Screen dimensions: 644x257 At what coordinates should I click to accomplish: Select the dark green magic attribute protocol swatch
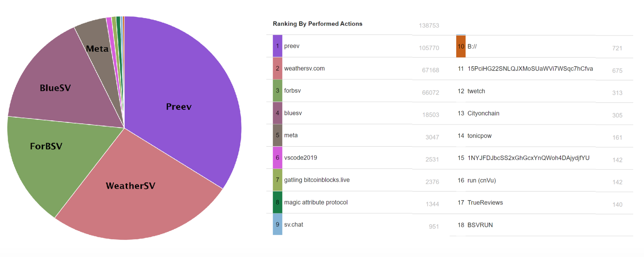tap(277, 202)
